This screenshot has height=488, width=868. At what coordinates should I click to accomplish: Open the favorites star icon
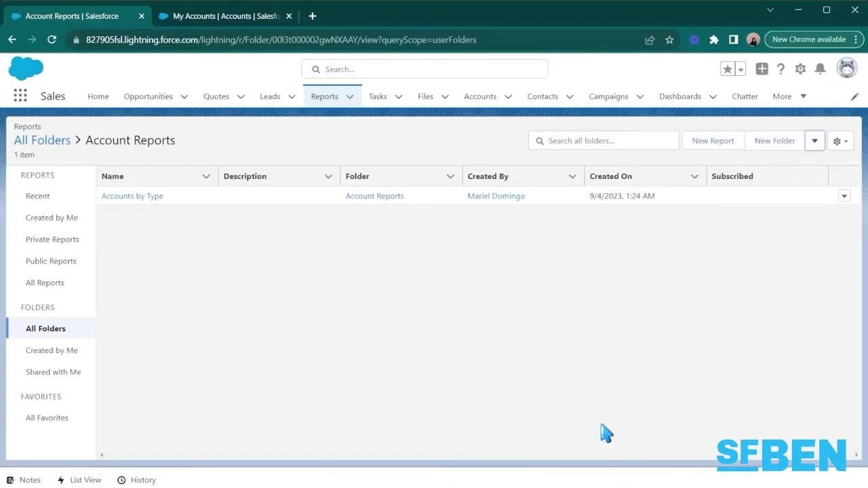pos(727,69)
